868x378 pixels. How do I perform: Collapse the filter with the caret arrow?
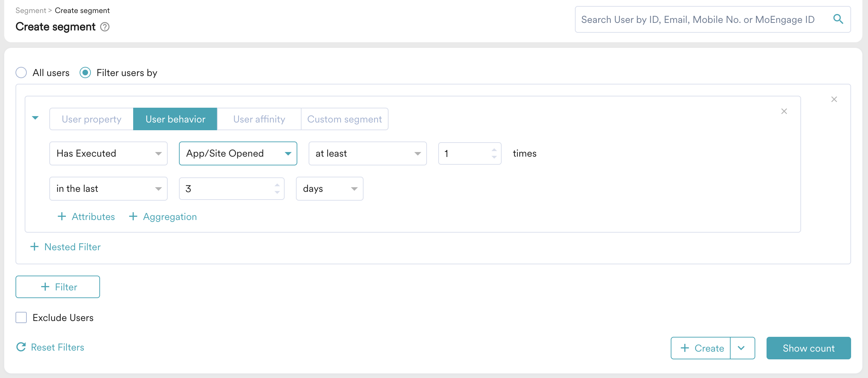click(35, 118)
